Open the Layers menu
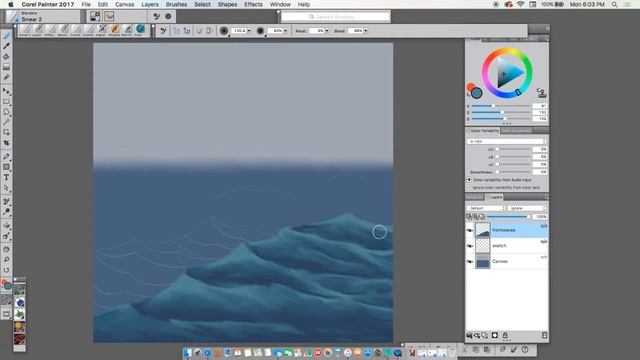 [150, 4]
